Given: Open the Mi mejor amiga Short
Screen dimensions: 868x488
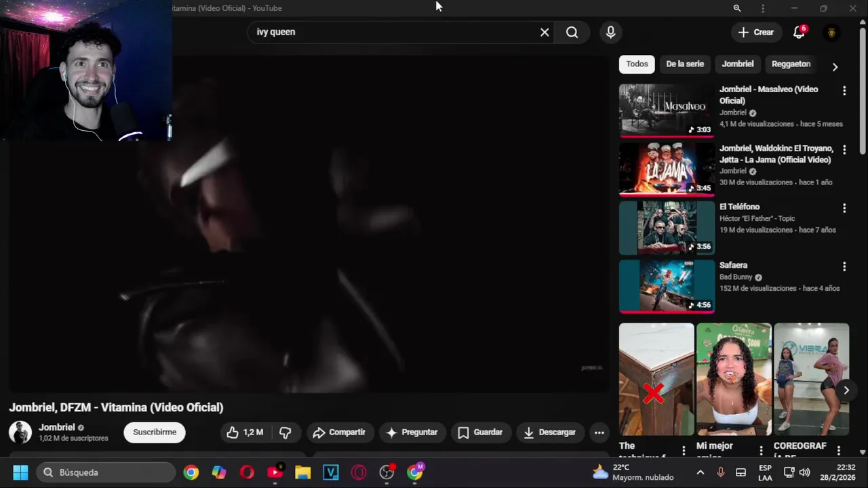Looking at the screenshot, I should point(734,379).
